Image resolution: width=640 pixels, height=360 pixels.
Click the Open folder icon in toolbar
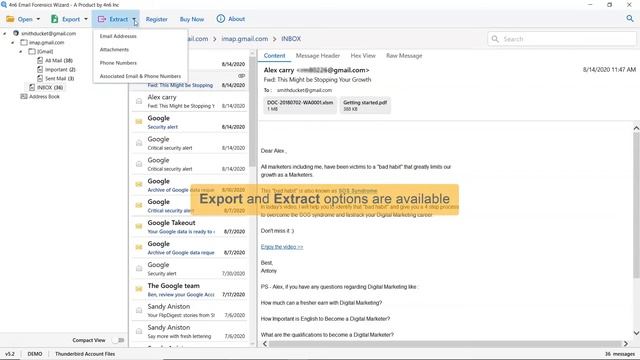10,19
